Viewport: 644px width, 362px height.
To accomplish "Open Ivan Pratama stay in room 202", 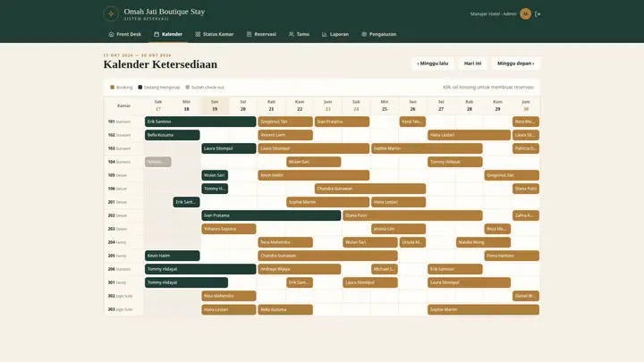I will coord(271,215).
